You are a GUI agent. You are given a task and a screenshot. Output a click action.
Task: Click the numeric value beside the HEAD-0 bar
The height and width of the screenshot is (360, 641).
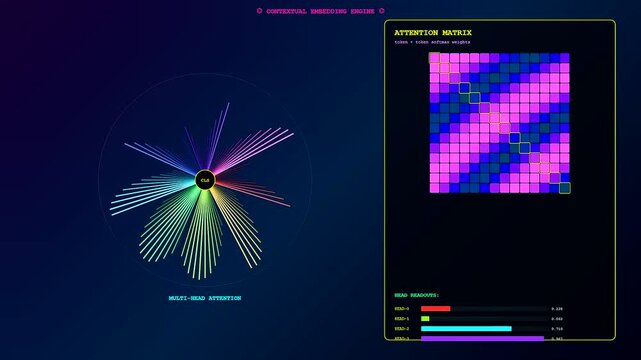pyautogui.click(x=557, y=309)
